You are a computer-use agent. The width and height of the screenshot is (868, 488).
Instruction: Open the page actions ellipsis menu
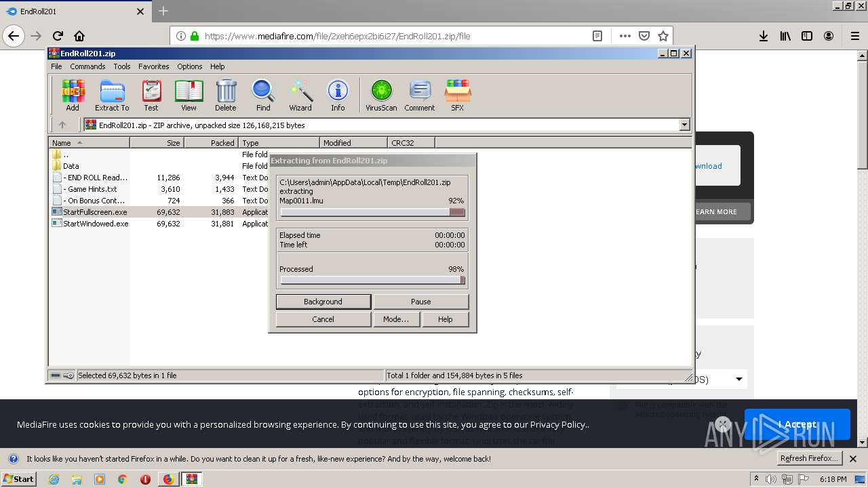pos(625,36)
